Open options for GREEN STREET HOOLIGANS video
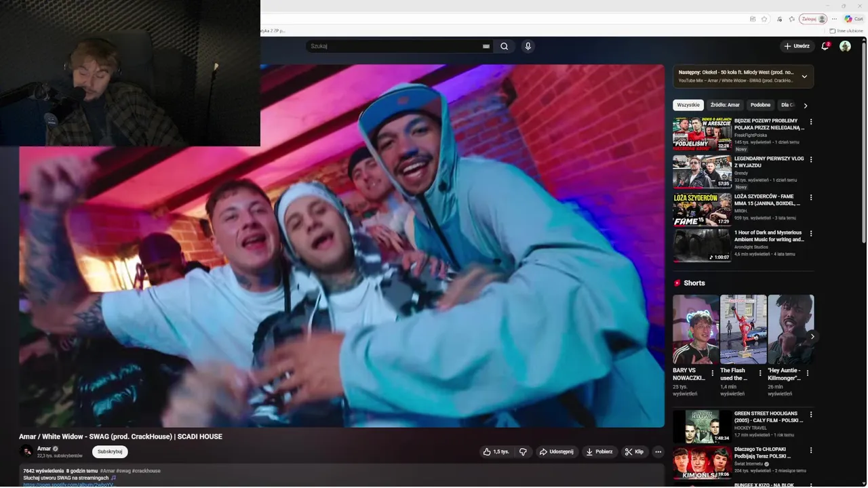This screenshot has width=868, height=488. click(x=810, y=414)
